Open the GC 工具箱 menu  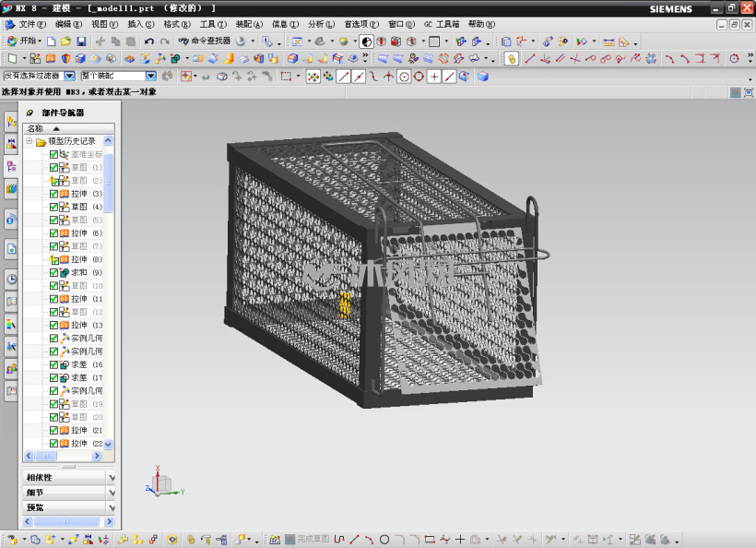click(x=442, y=24)
